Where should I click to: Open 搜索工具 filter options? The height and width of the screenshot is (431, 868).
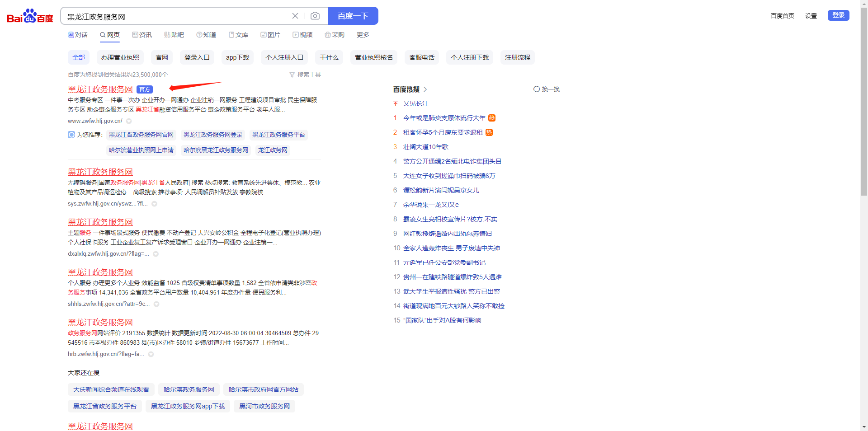coord(305,75)
